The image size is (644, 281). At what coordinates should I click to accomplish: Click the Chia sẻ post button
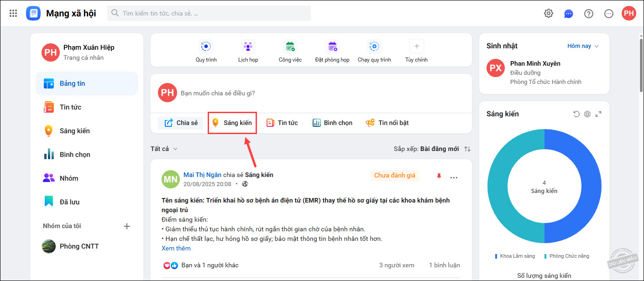point(181,123)
